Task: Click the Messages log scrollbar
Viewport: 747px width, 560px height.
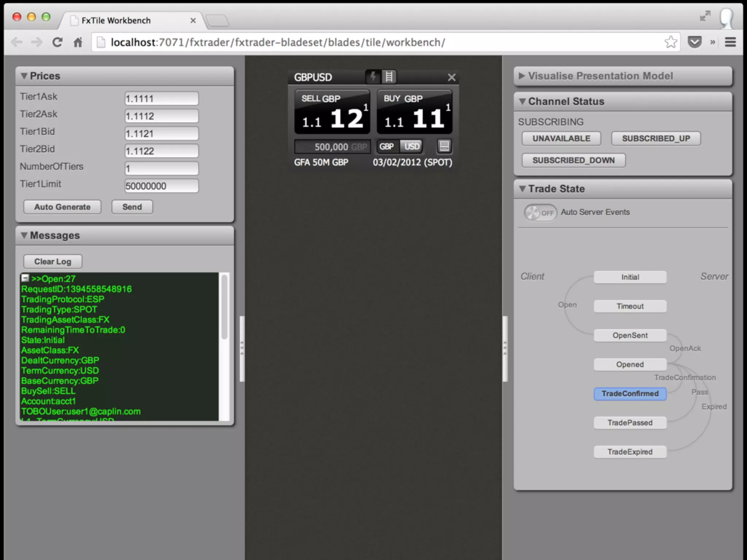Action: pos(224,307)
